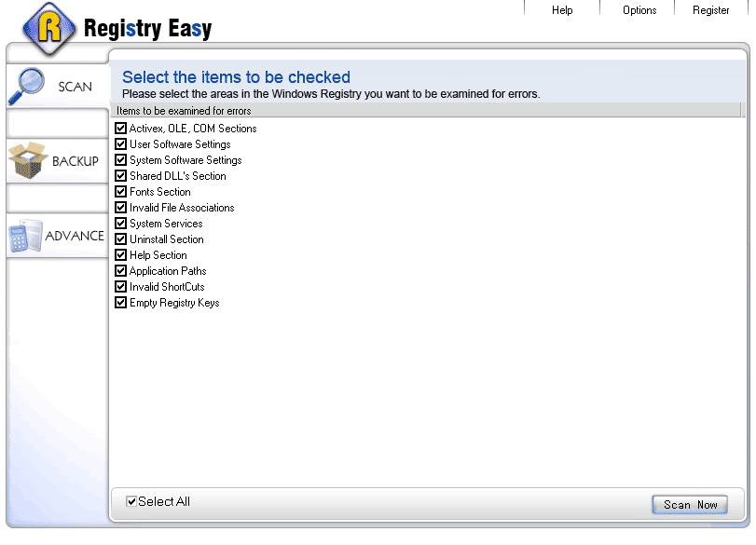The image size is (756, 545).
Task: Toggle the Uninstall Section checkbox
Action: (120, 239)
